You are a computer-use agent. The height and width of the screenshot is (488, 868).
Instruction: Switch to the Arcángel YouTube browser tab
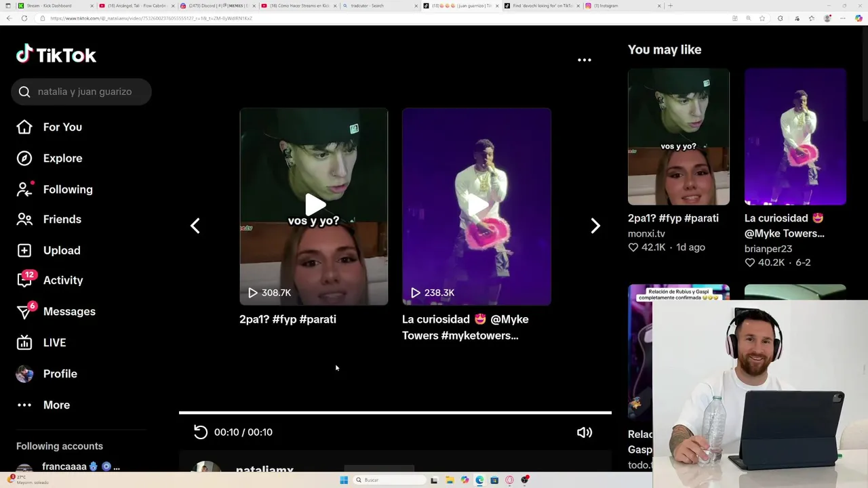tap(137, 5)
